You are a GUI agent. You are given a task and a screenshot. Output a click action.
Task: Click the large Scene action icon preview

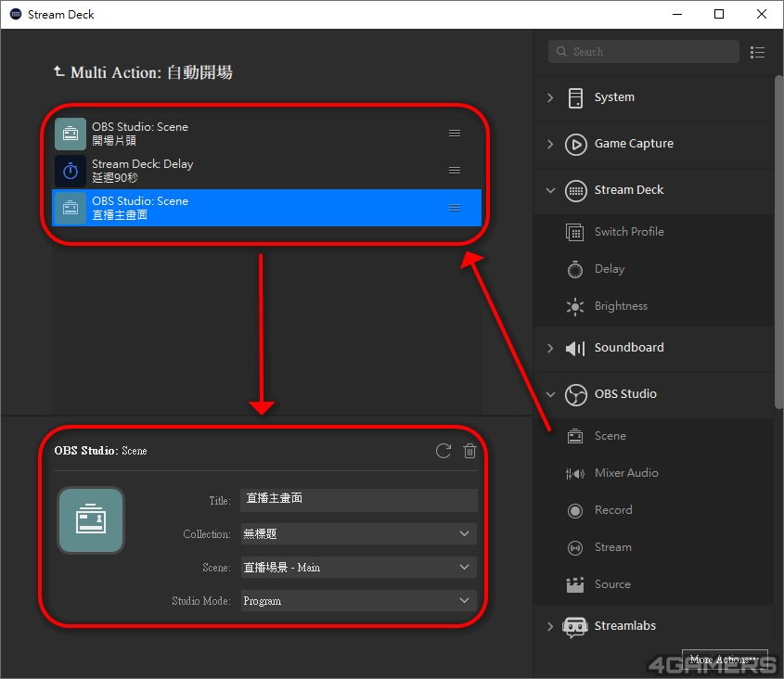click(91, 520)
